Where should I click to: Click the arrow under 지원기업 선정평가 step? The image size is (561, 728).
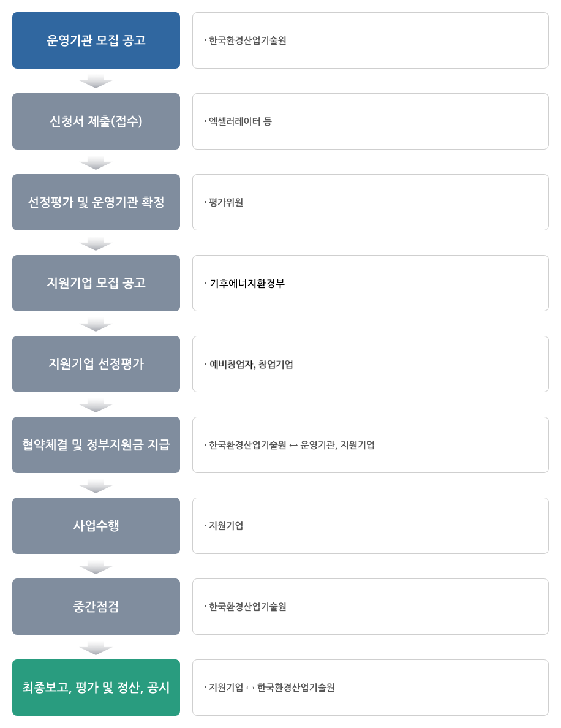(x=96, y=404)
